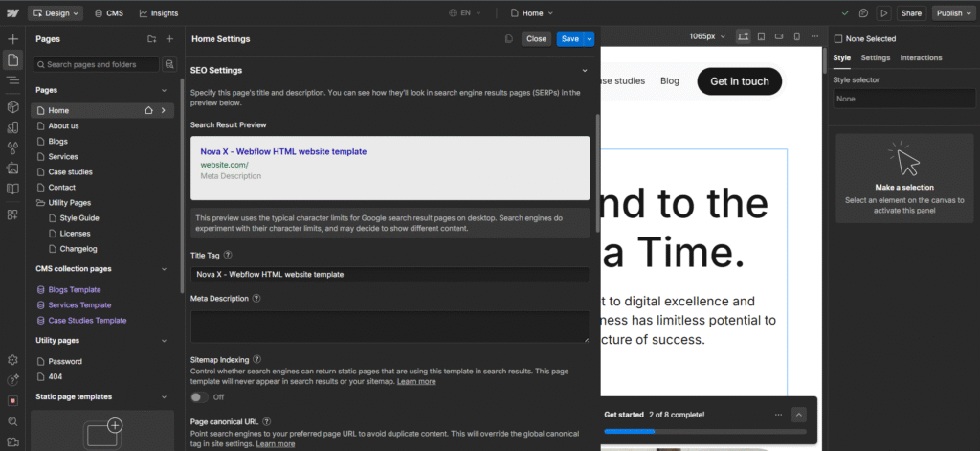This screenshot has width=980, height=451.
Task: Click the Meta Description text area
Action: pyautogui.click(x=390, y=327)
